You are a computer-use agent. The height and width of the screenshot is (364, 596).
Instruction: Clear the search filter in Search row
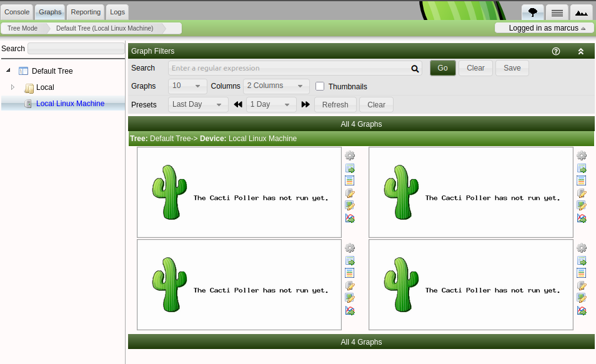(475, 68)
